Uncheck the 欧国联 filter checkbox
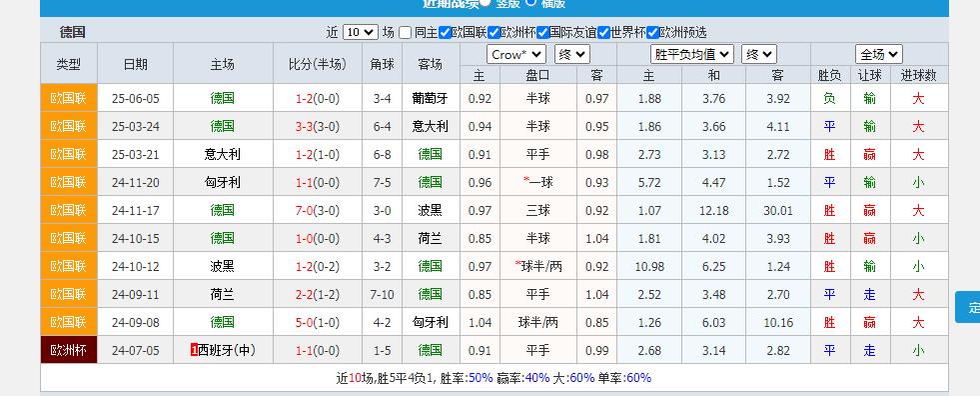The height and width of the screenshot is (396, 980). (x=445, y=33)
